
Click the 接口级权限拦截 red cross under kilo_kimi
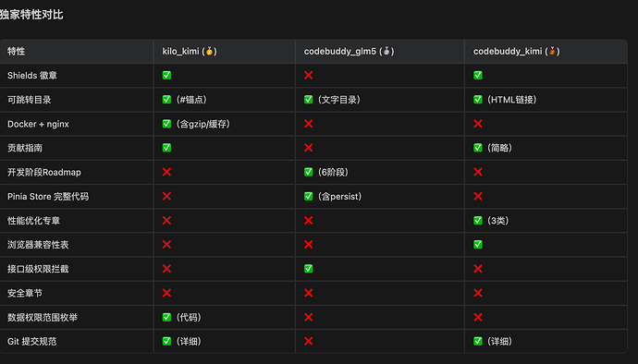(166, 269)
